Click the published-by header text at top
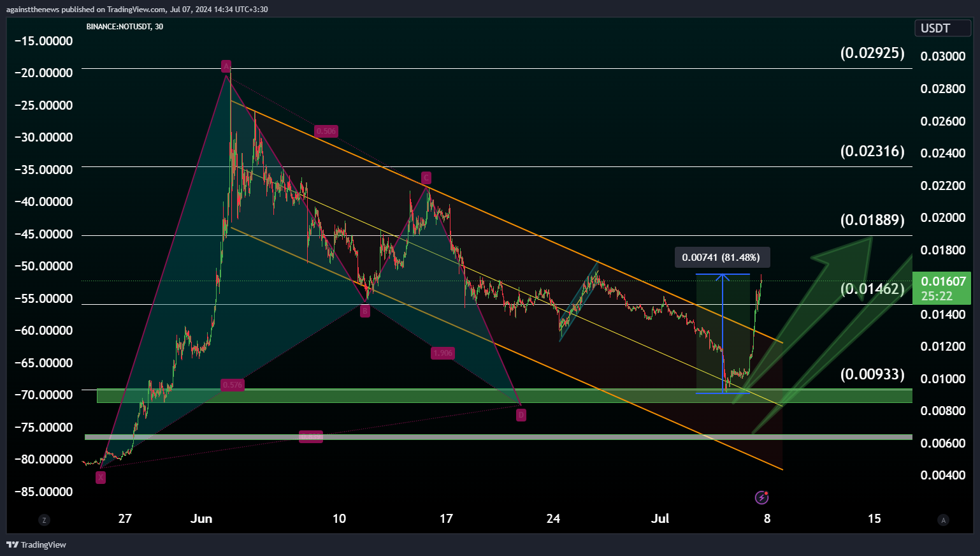The width and height of the screenshot is (980, 556). coord(137,10)
